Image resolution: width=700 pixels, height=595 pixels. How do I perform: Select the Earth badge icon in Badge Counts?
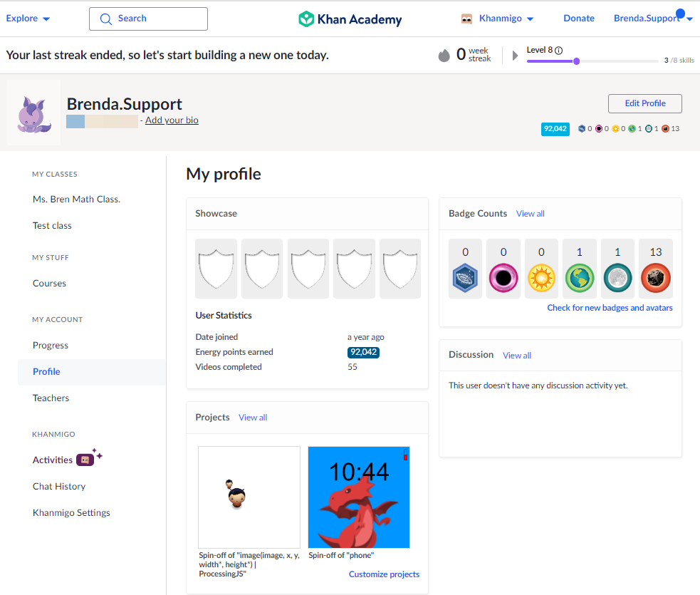pyautogui.click(x=580, y=278)
